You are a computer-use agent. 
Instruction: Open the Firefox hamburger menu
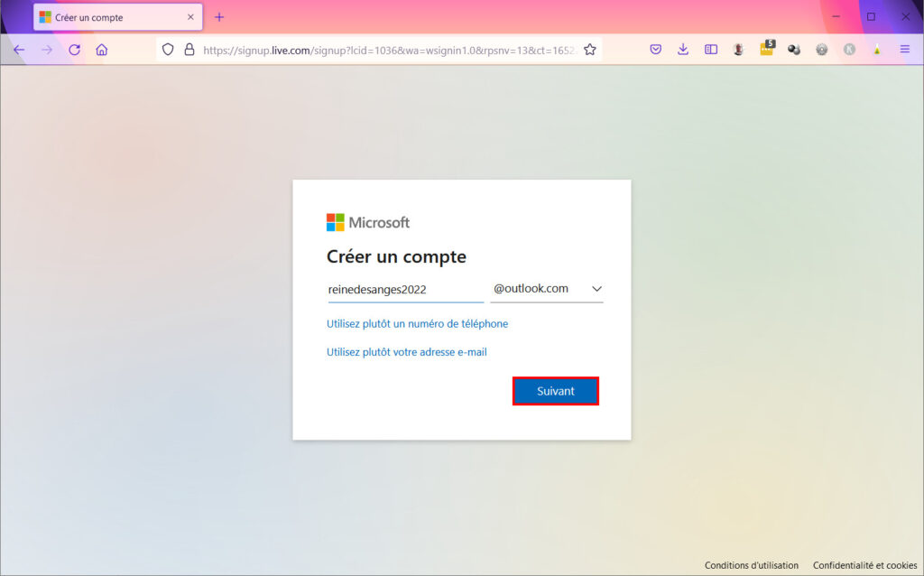click(904, 51)
